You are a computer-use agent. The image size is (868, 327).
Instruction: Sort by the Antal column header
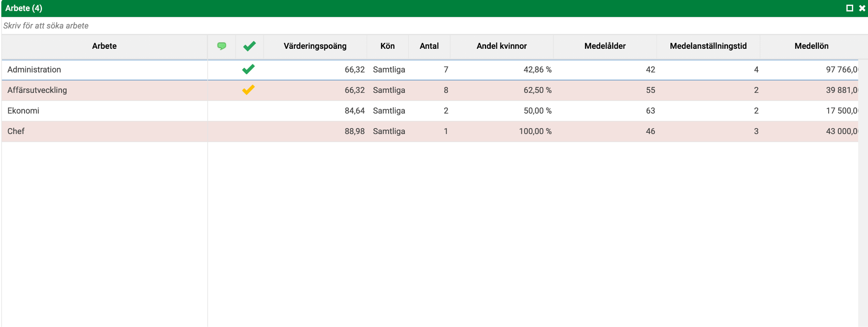pos(429,46)
